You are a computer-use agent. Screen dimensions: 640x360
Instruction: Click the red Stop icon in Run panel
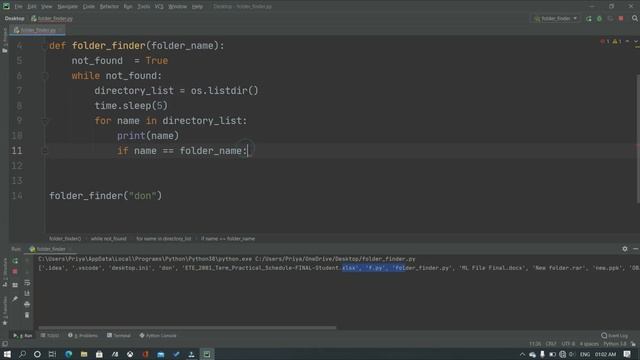[x=15, y=272]
